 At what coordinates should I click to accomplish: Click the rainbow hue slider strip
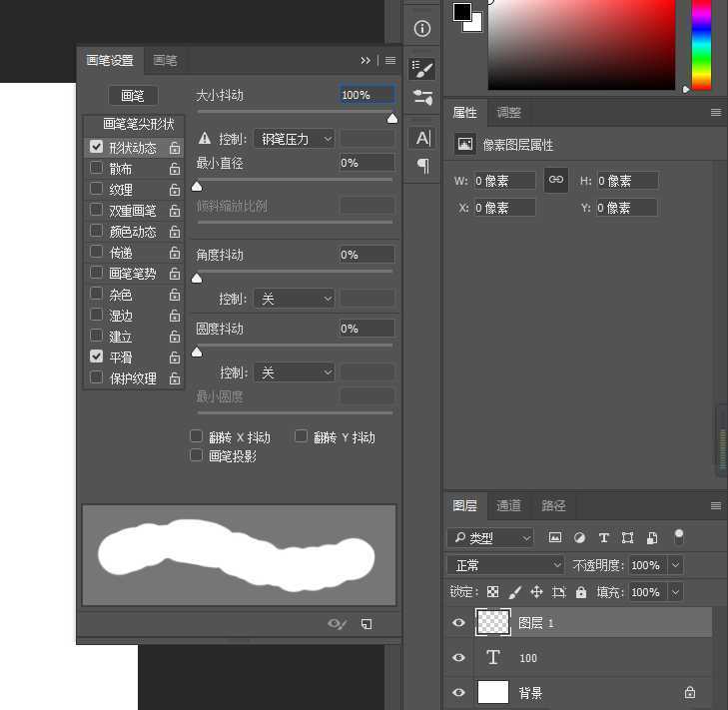tap(701, 45)
